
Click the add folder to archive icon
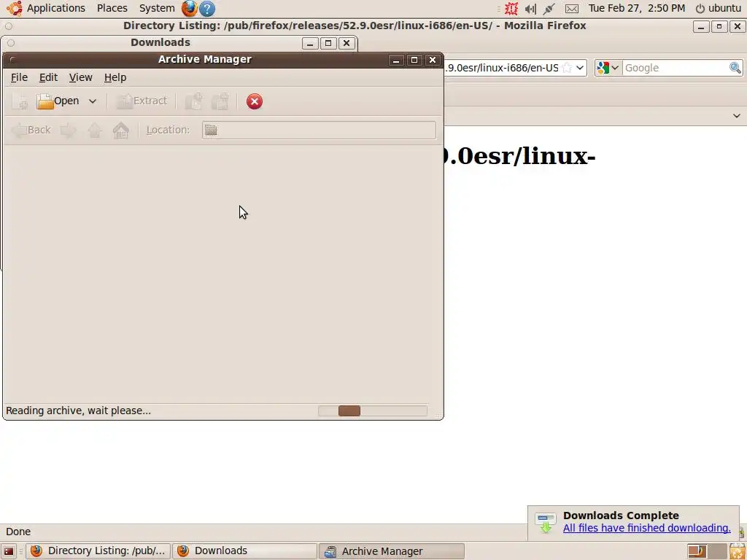tap(220, 101)
